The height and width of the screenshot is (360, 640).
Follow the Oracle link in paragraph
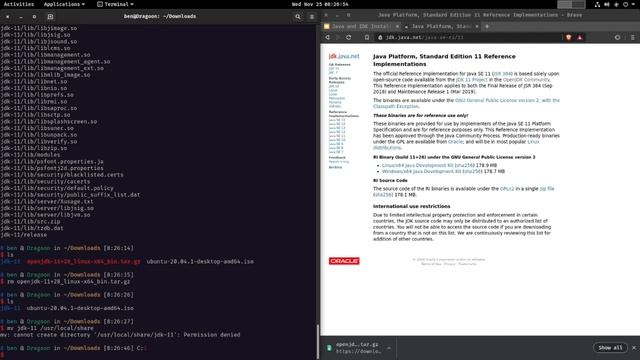[455, 142]
